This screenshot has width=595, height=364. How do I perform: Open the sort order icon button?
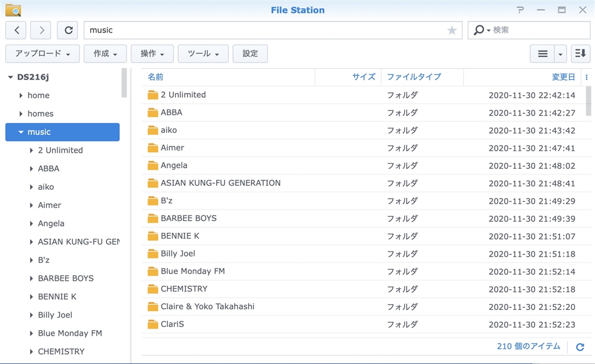click(x=580, y=53)
